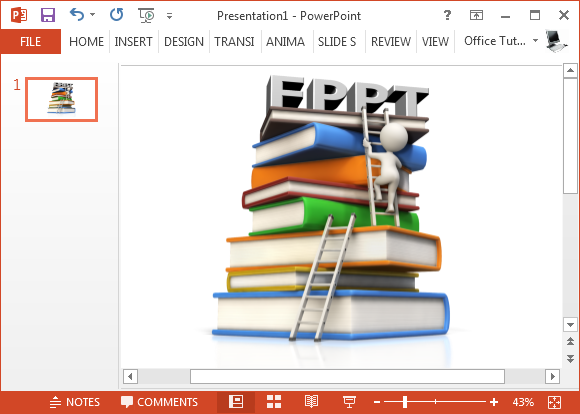Switch to the REVIEW tab
Viewport: 580px width, 414px height.
[391, 41]
